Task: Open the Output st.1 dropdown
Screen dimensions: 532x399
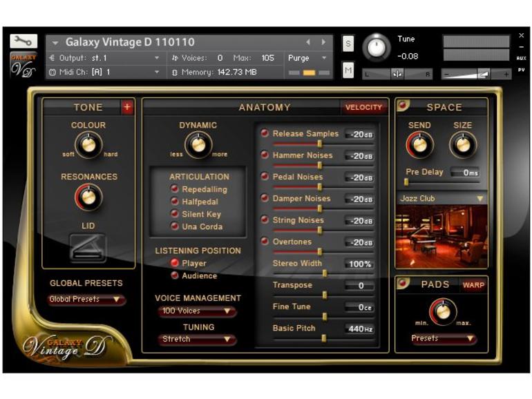Action: pyautogui.click(x=105, y=58)
